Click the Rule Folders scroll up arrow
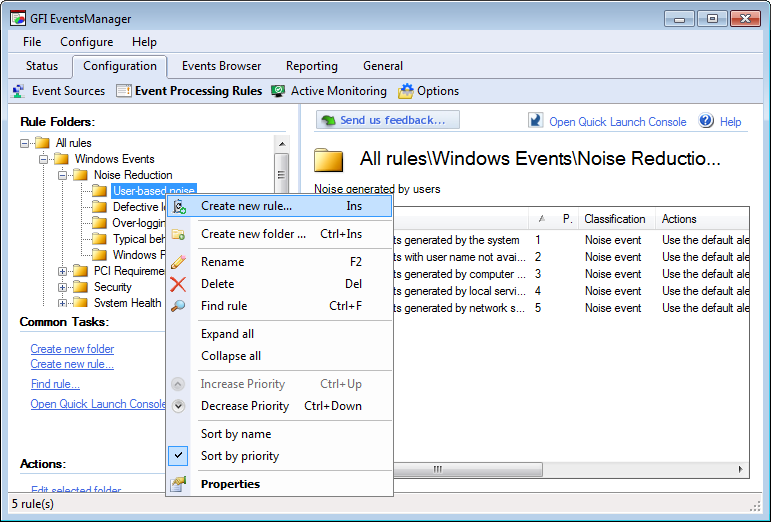 tap(282, 144)
